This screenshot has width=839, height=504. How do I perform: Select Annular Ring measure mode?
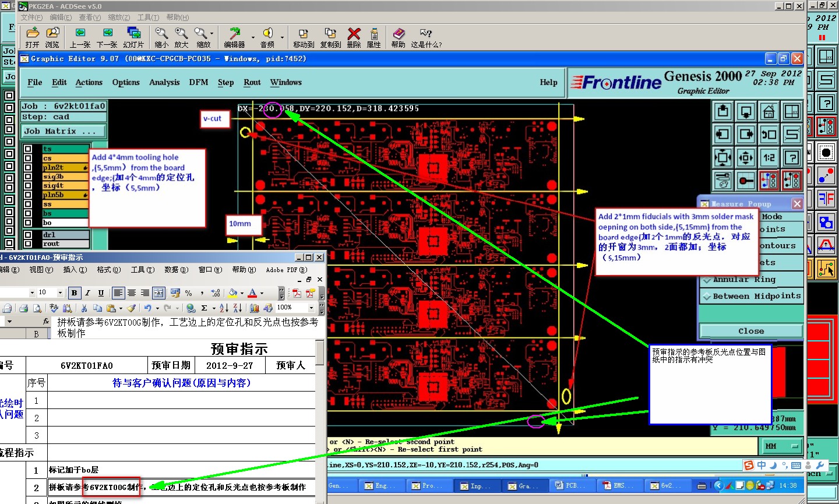click(752, 280)
